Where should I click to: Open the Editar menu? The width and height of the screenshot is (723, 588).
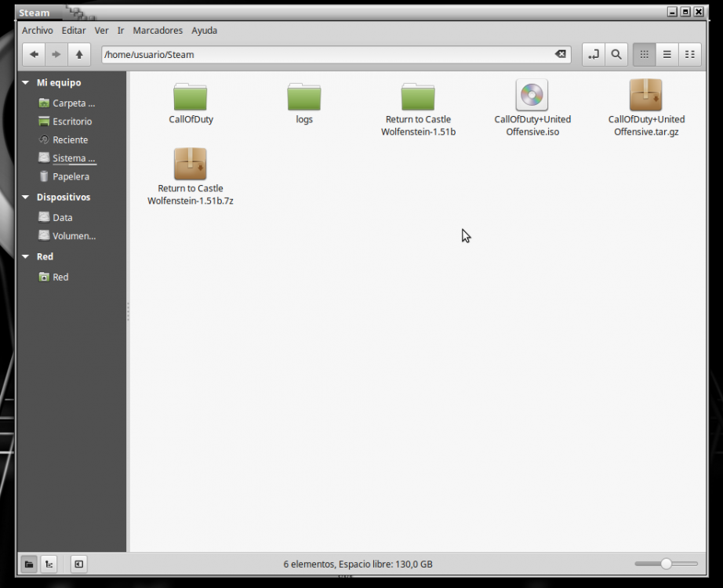74,31
